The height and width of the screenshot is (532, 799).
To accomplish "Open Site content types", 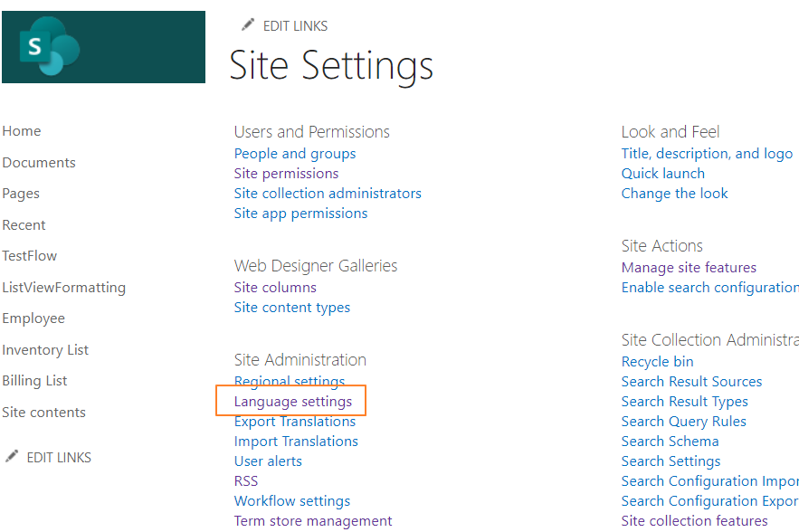I will click(x=291, y=307).
